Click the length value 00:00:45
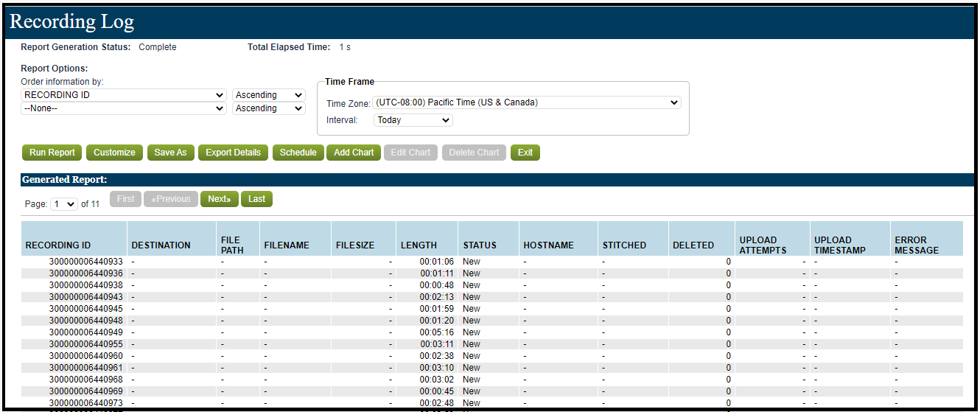The width and height of the screenshot is (980, 412). 437,391
